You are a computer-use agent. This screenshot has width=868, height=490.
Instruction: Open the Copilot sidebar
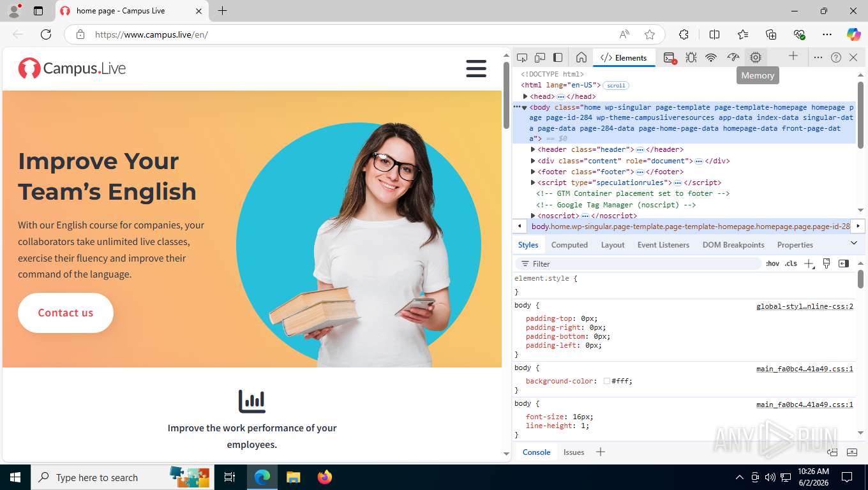tap(853, 34)
